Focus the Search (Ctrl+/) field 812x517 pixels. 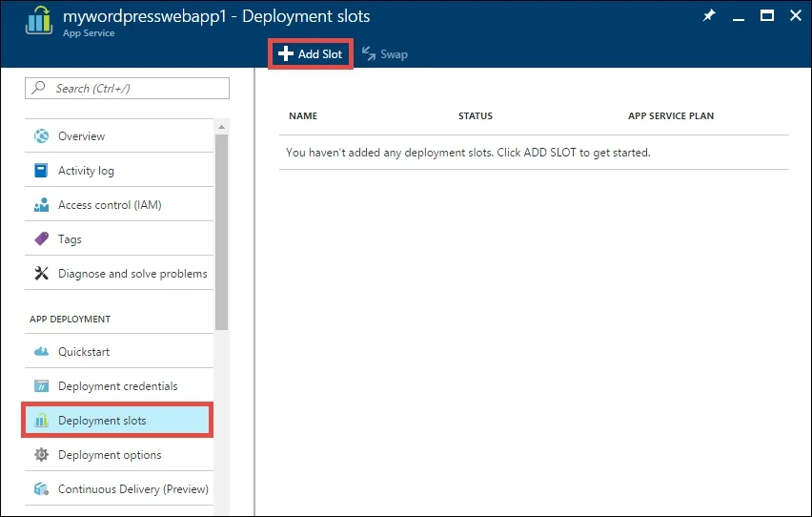(x=127, y=88)
